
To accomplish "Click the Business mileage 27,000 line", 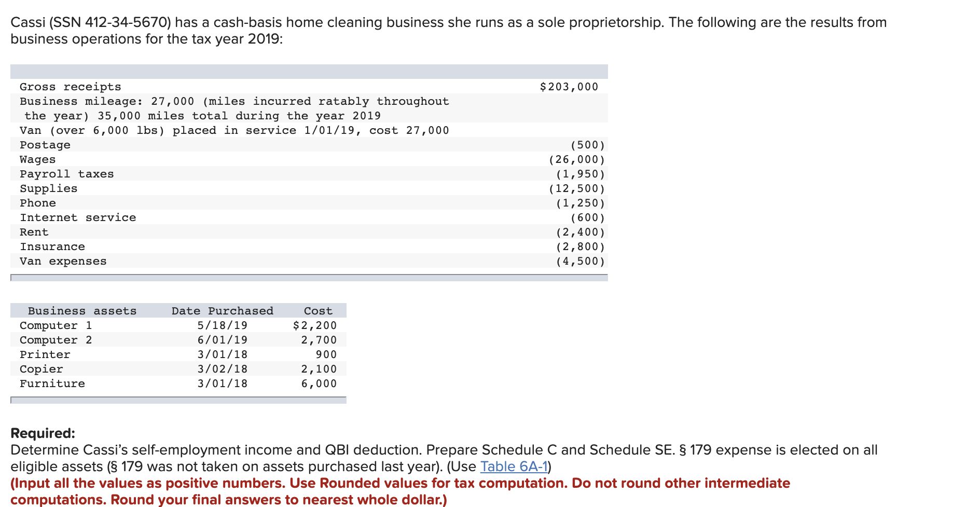I will (234, 101).
